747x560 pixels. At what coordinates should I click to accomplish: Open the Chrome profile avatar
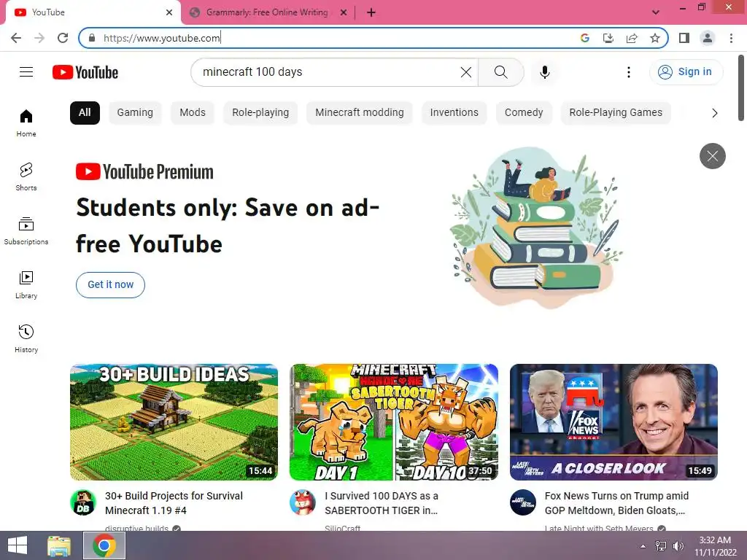[708, 38]
